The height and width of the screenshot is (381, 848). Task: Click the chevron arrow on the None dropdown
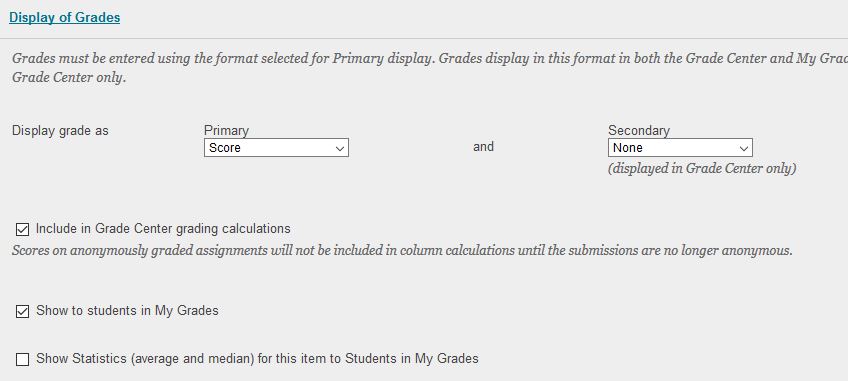(x=744, y=148)
